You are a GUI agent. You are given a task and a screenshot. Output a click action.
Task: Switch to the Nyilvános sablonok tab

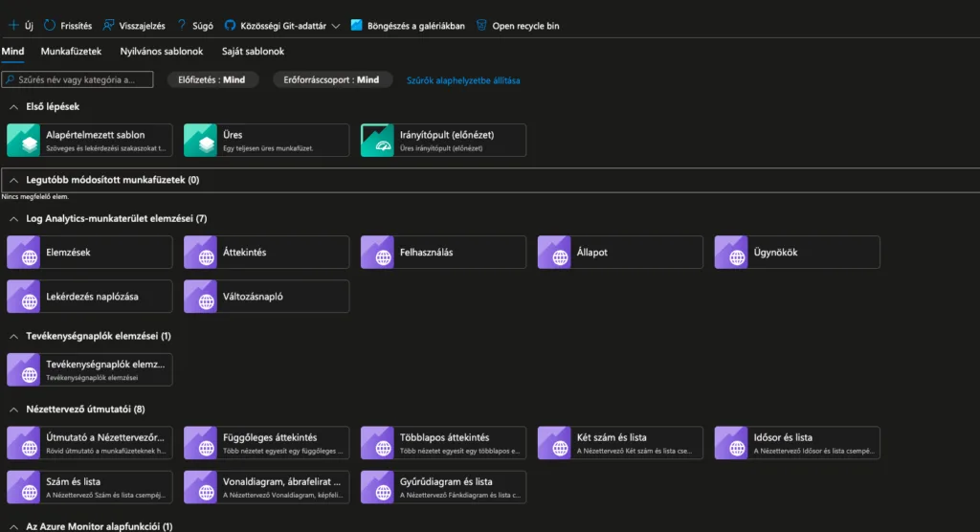coord(161,51)
